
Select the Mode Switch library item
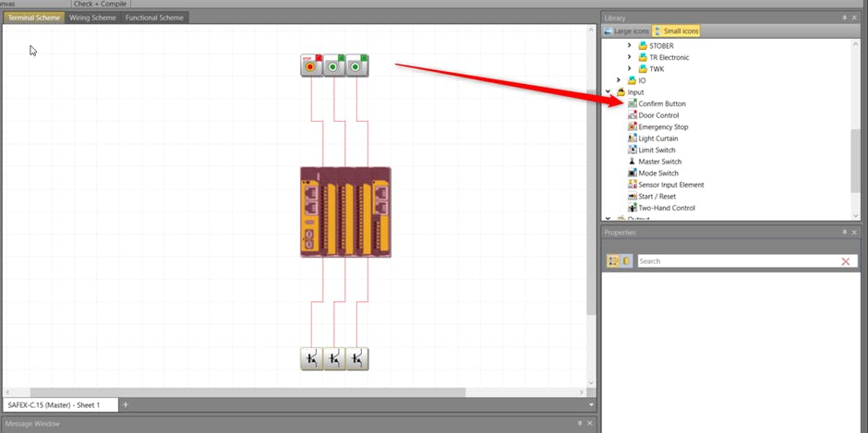(x=657, y=173)
